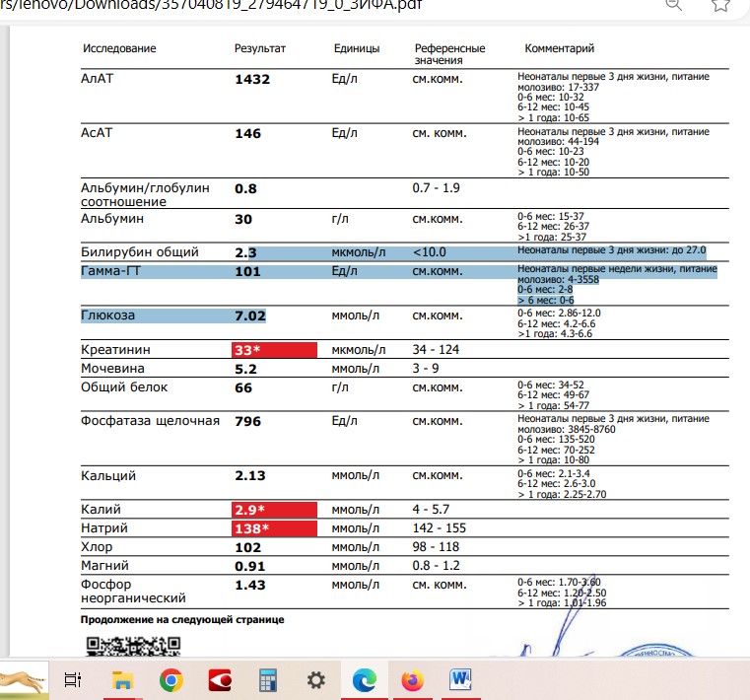Click the 'Кальций' row label
The width and height of the screenshot is (750, 700).
click(x=108, y=475)
